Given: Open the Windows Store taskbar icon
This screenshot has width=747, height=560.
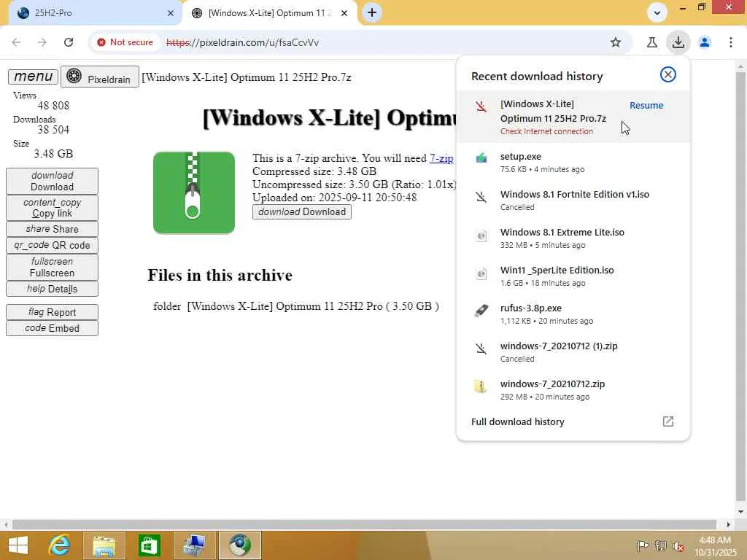Looking at the screenshot, I should pyautogui.click(x=149, y=545).
